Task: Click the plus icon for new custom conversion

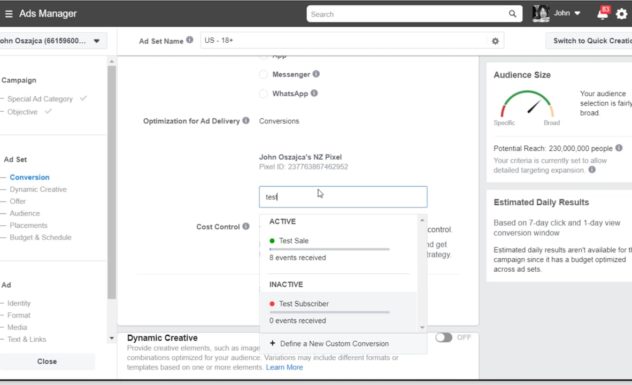Action: [x=272, y=343]
